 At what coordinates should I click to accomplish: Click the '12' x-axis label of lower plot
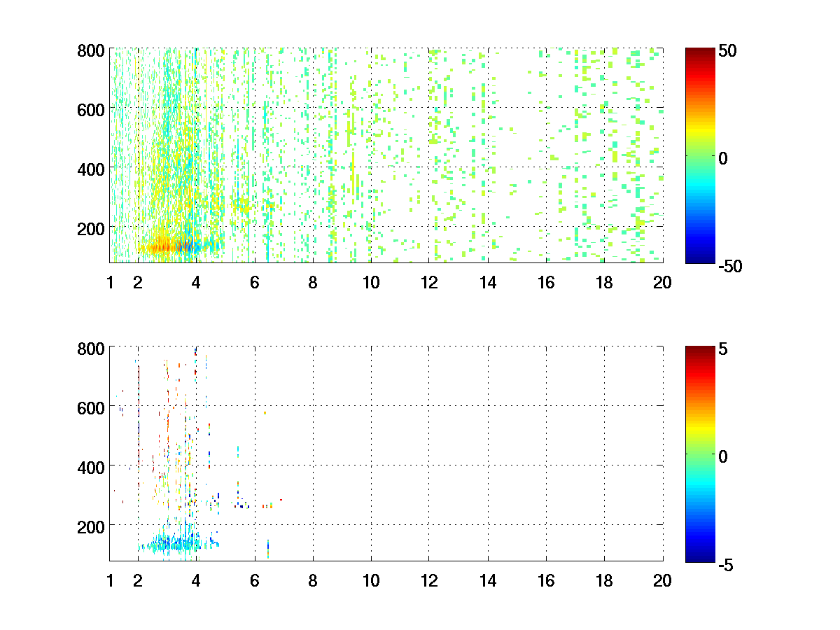pyautogui.click(x=428, y=580)
